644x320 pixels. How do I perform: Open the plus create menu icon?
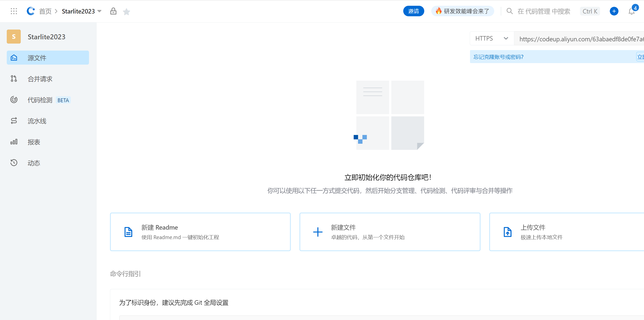(614, 11)
